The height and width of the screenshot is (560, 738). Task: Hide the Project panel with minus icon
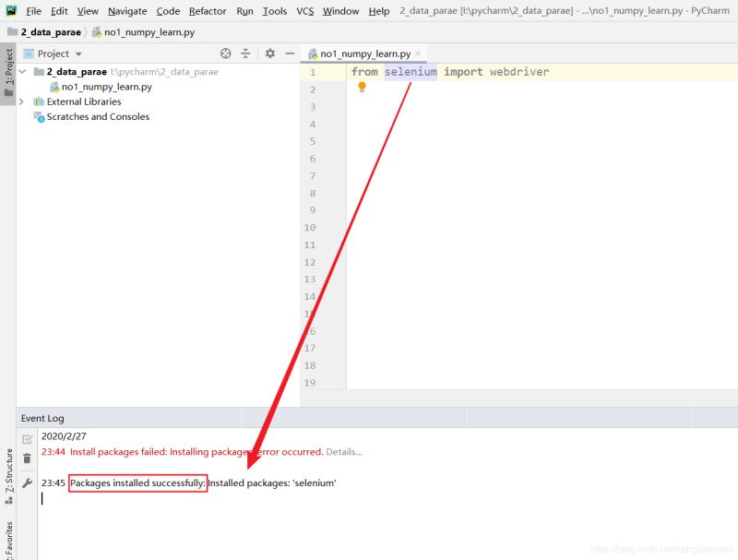click(x=290, y=54)
